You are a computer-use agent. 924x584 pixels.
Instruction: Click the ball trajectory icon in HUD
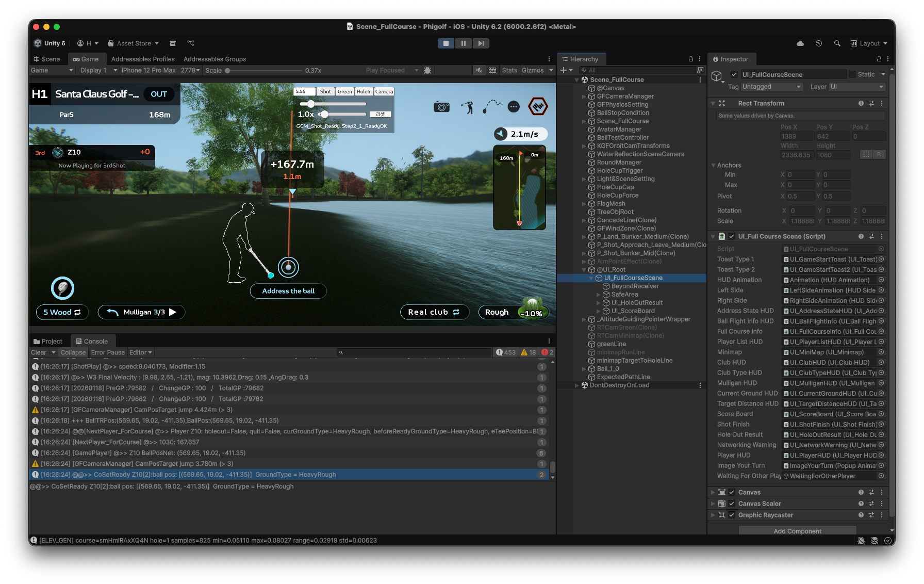coord(492,106)
